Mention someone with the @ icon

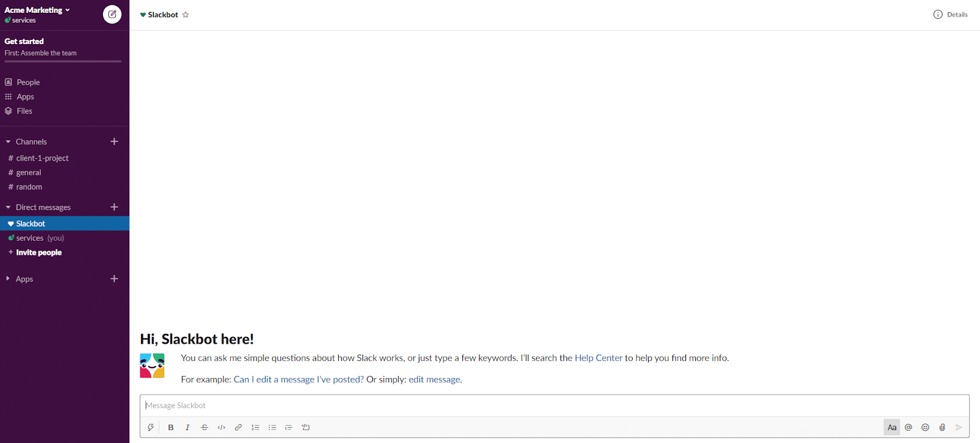coord(908,428)
